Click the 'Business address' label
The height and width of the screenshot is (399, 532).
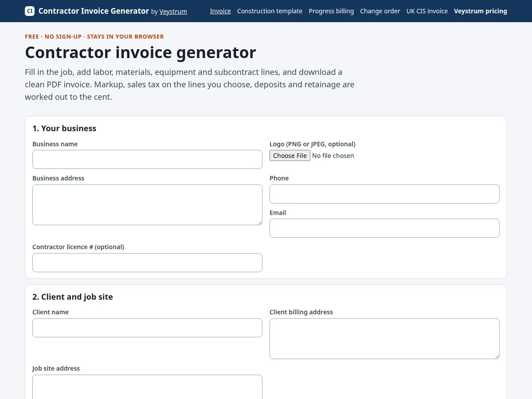58,178
